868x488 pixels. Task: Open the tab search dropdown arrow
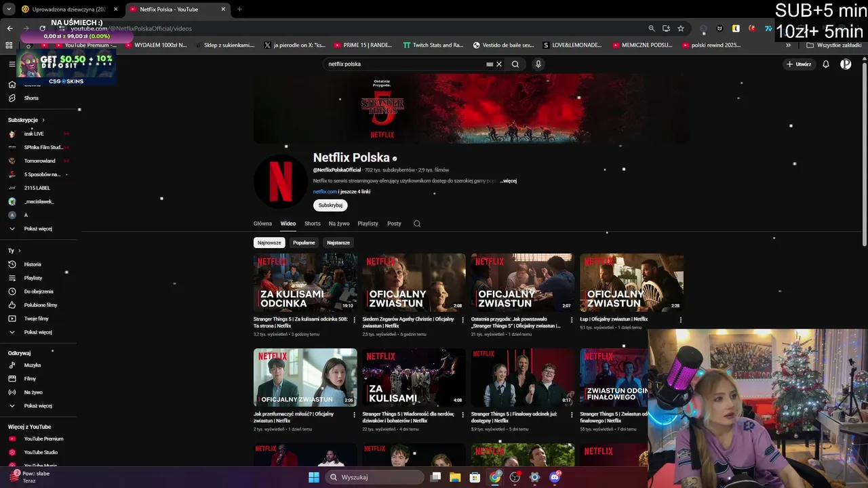pyautogui.click(x=9, y=9)
